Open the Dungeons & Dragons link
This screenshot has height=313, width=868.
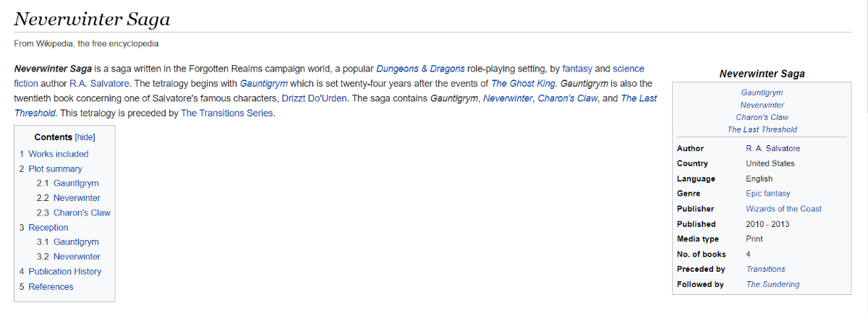point(420,69)
